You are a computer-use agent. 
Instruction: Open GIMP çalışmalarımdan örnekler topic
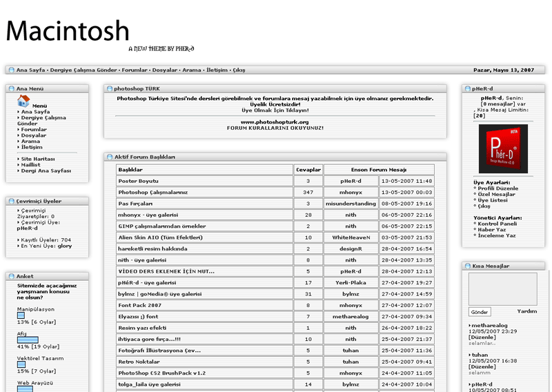162,226
